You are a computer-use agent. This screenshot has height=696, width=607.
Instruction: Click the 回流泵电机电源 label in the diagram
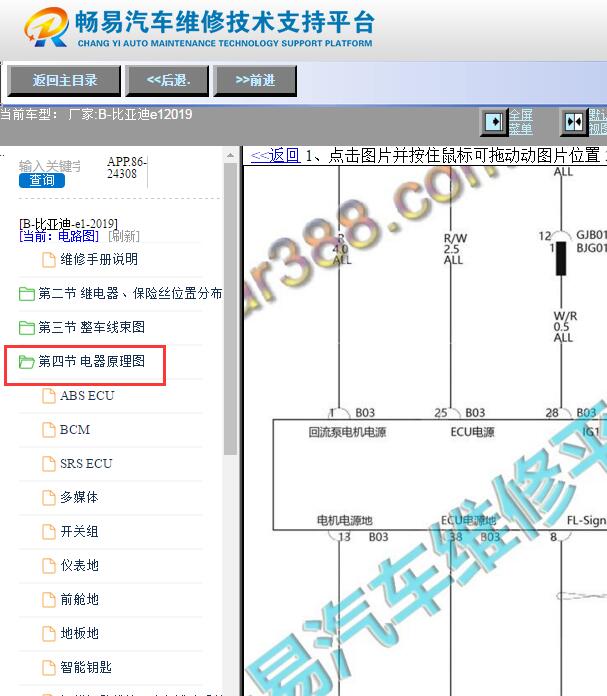click(x=347, y=432)
